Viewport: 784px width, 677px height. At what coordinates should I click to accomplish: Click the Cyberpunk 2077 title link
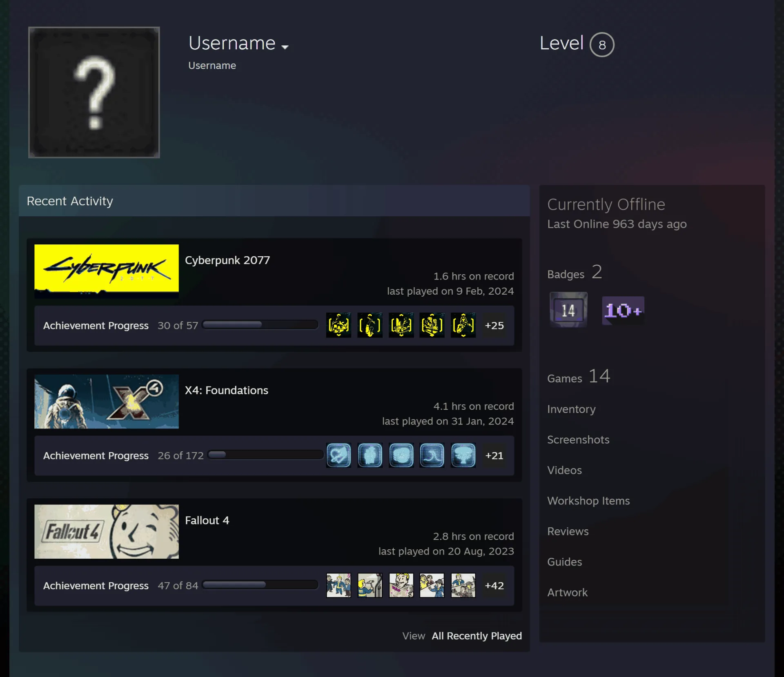click(227, 260)
